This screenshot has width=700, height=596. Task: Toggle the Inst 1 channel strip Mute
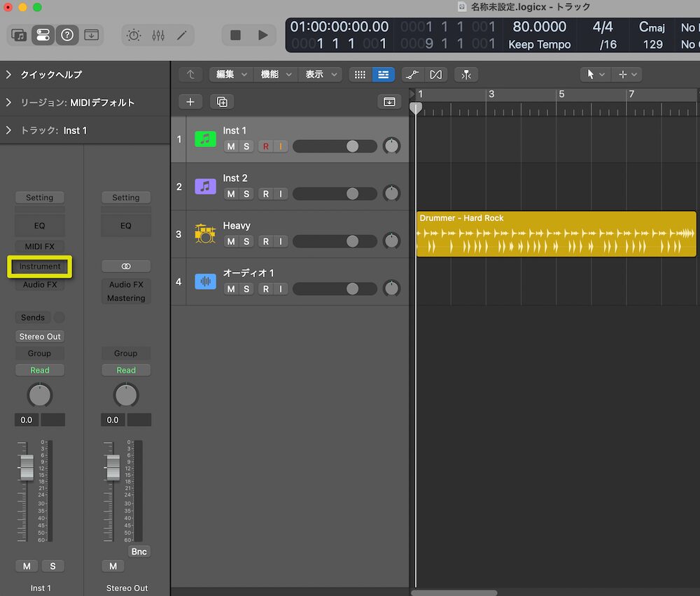27,566
